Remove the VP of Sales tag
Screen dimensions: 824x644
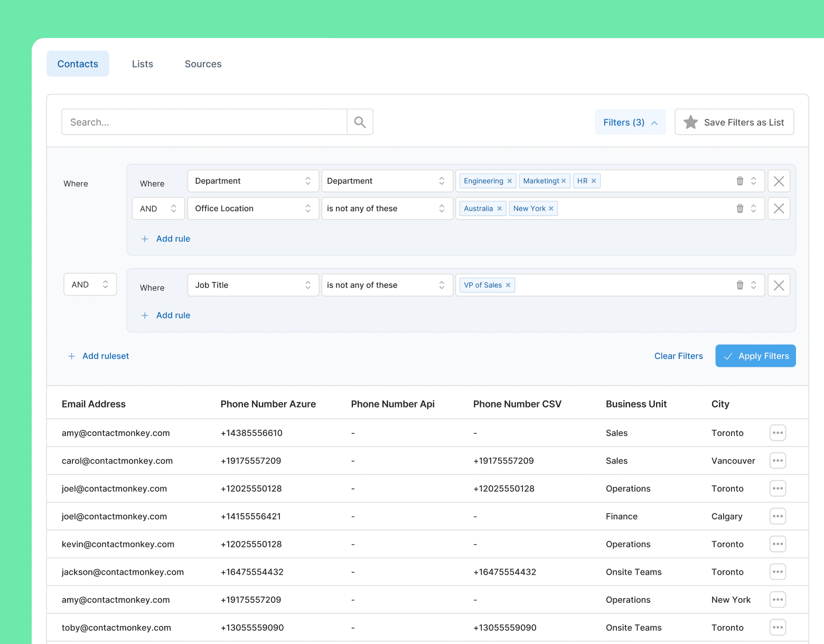pyautogui.click(x=508, y=285)
